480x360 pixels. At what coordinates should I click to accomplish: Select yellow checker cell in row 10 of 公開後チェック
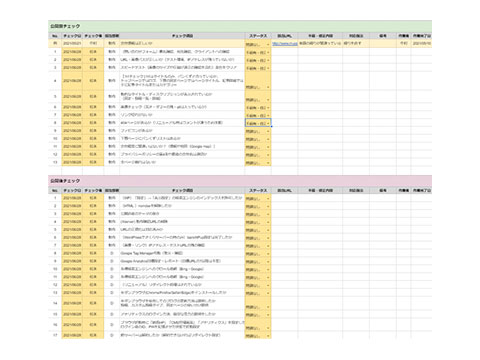(93, 269)
